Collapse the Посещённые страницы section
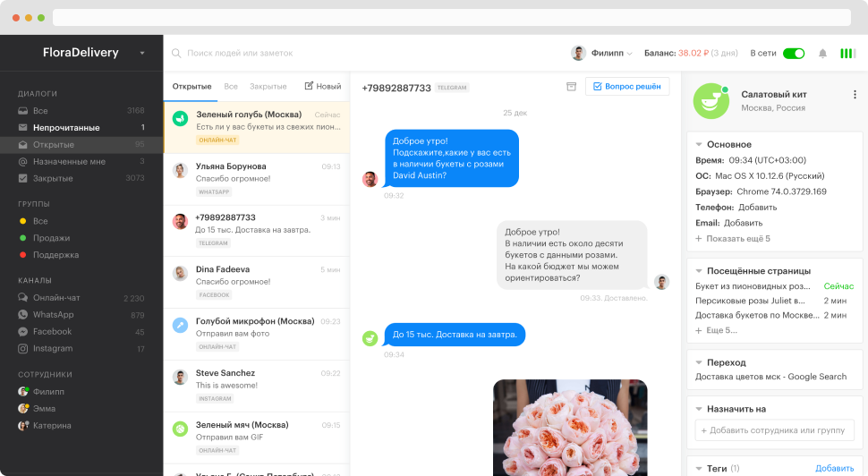Screen dimensions: 868x476 pos(699,271)
